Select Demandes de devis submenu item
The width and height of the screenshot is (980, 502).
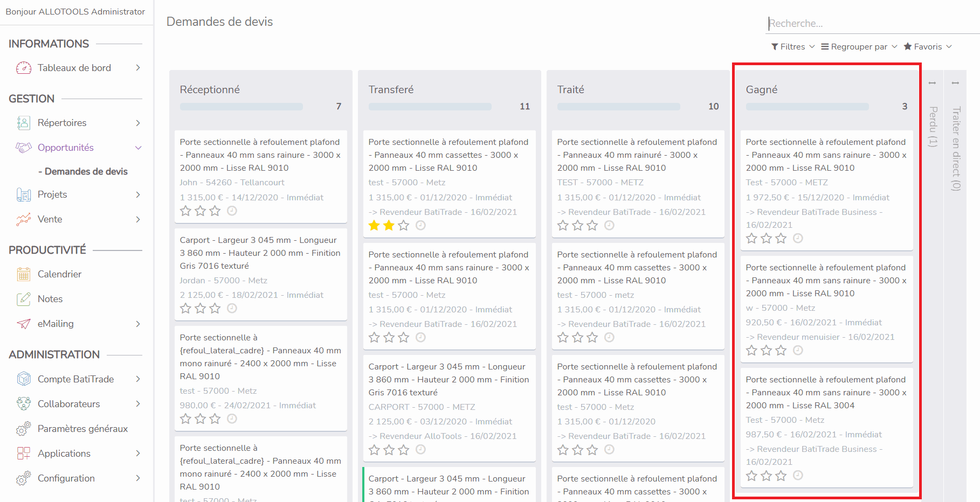pyautogui.click(x=83, y=171)
